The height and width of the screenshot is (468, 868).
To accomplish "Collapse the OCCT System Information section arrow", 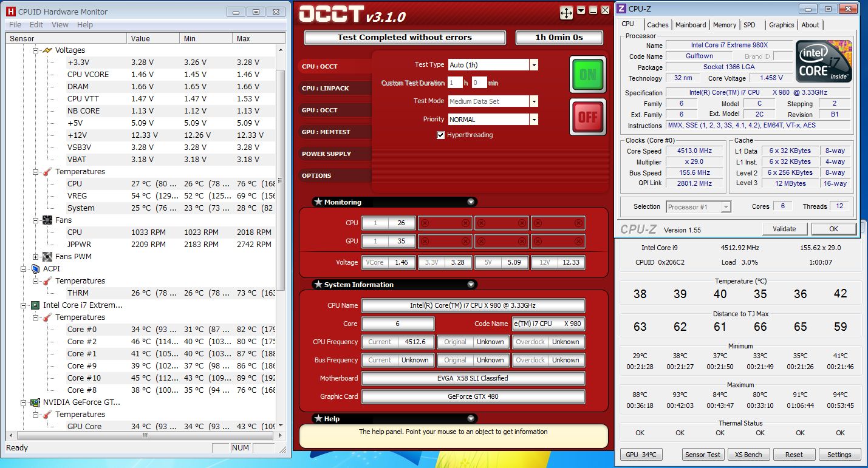I will click(x=471, y=285).
